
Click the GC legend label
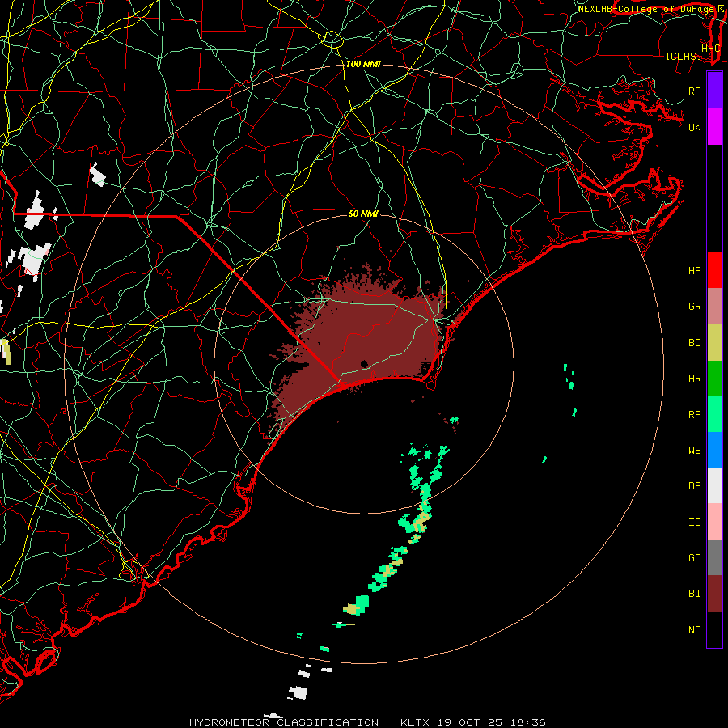tap(694, 558)
